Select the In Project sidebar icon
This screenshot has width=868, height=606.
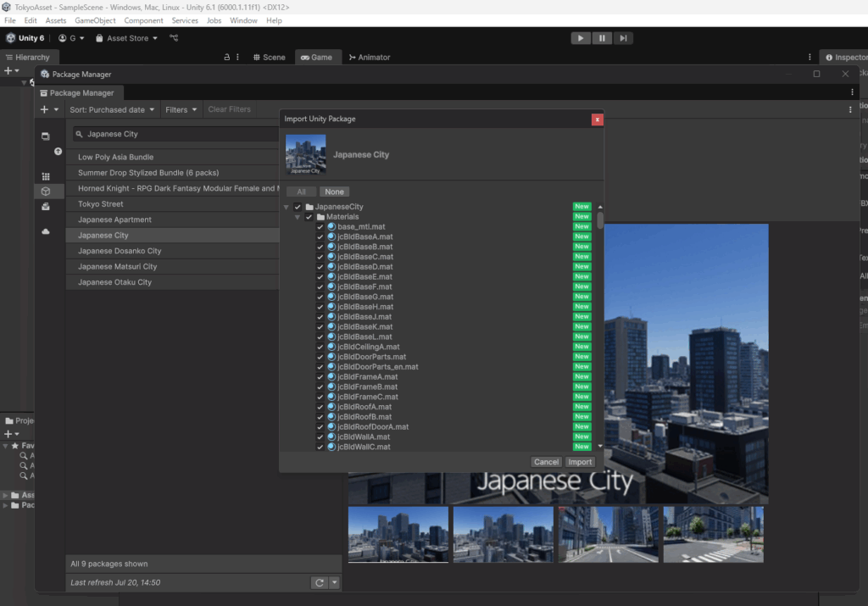tap(46, 136)
